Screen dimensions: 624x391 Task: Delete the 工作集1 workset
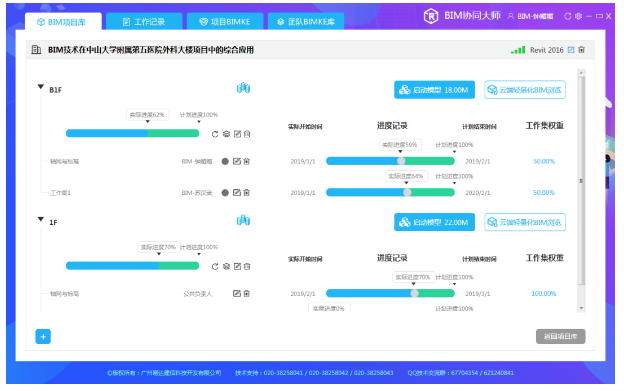click(x=246, y=193)
